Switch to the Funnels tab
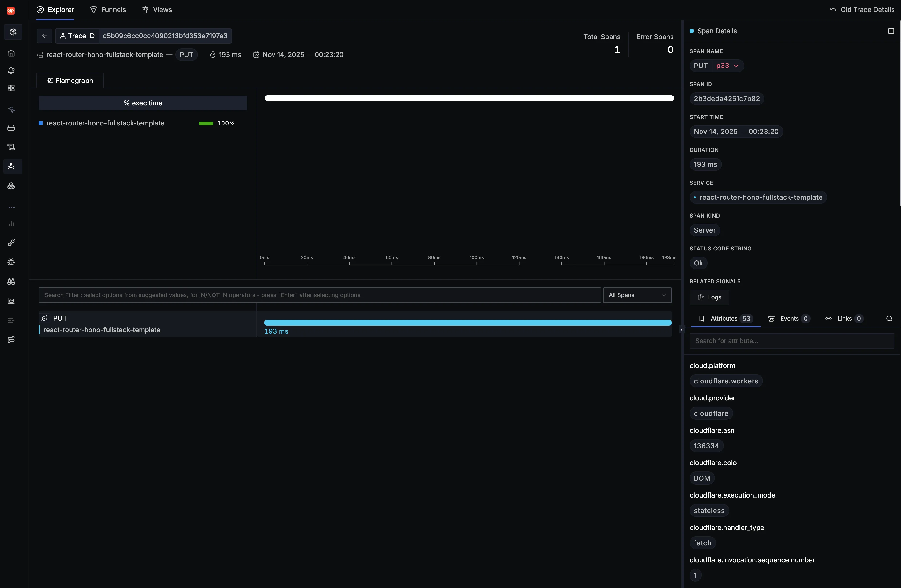Image resolution: width=901 pixels, height=588 pixels. pyautogui.click(x=108, y=9)
